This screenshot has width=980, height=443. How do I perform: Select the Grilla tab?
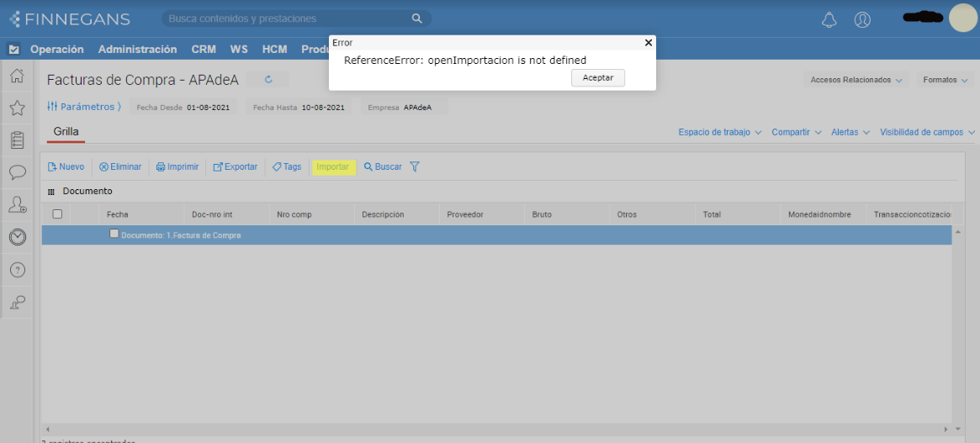click(66, 132)
